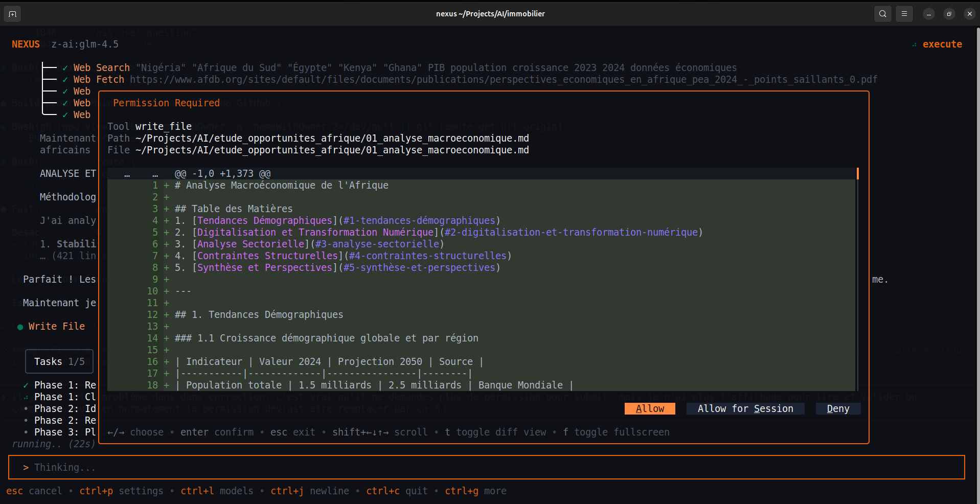Click the checkmark beside Web Fetch
The image size is (980, 504).
(x=65, y=80)
